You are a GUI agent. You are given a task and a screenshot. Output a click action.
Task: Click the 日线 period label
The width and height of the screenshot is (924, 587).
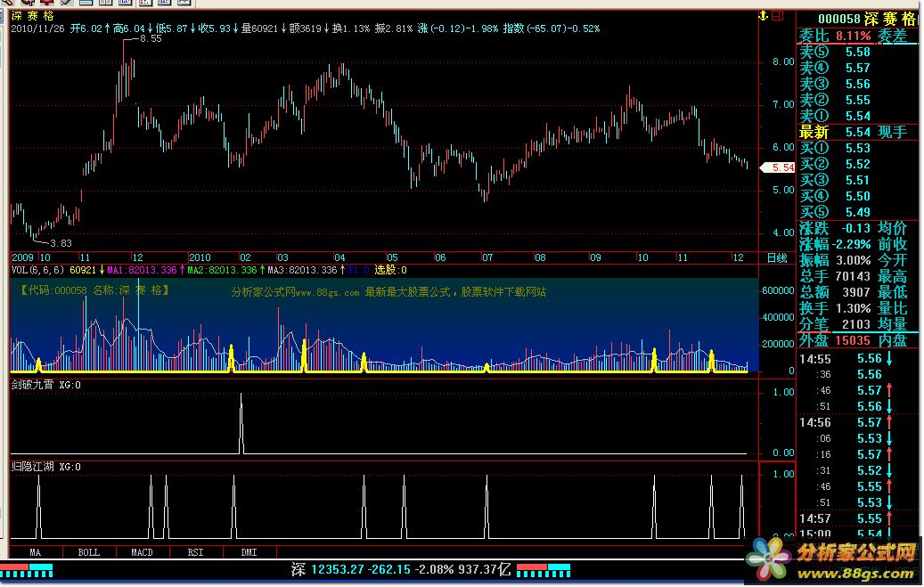[777, 258]
